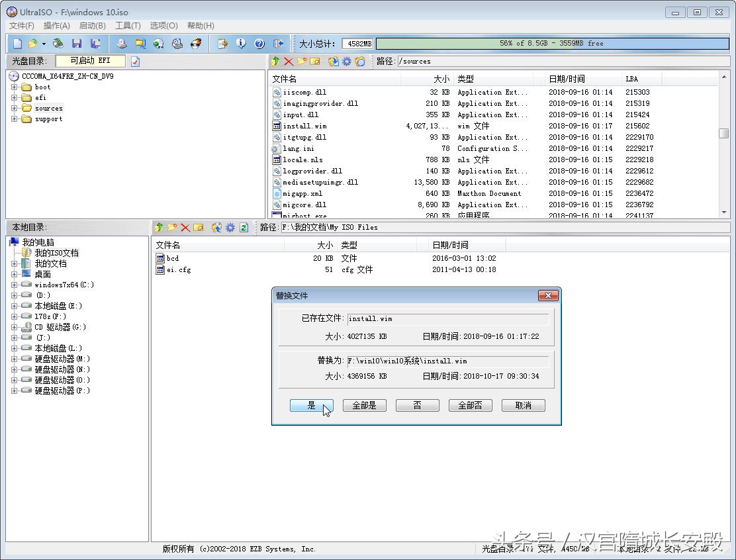This screenshot has height=560, width=736.
Task: Click the Mount to virtual drive icon
Action: tap(177, 44)
